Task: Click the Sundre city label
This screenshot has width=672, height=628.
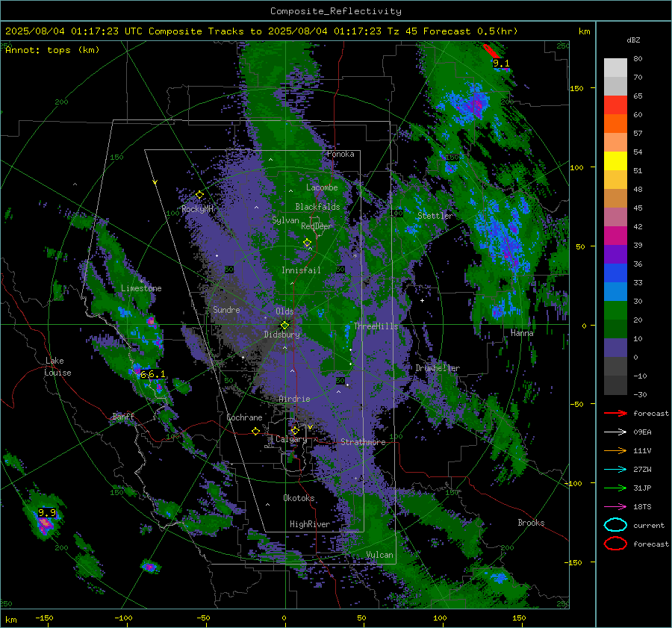Action: [226, 309]
